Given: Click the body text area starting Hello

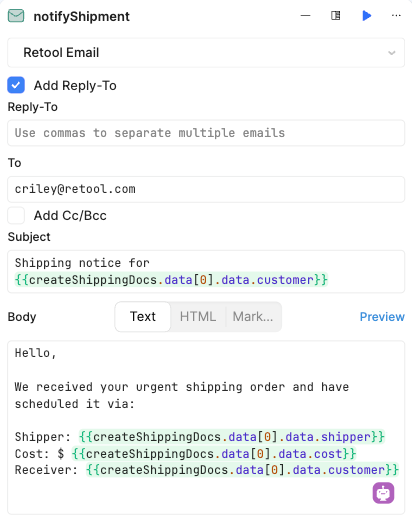Looking at the screenshot, I should (206, 427).
